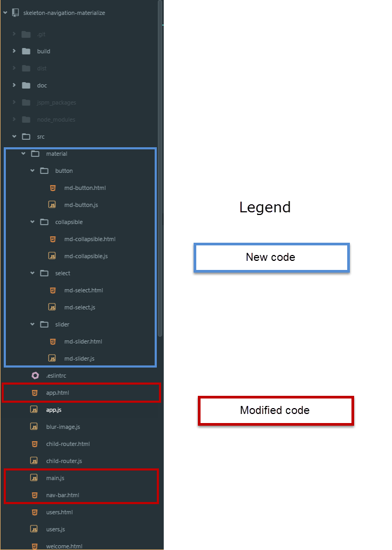Click the HTML5 icon beside md-slider.html

coord(52,341)
